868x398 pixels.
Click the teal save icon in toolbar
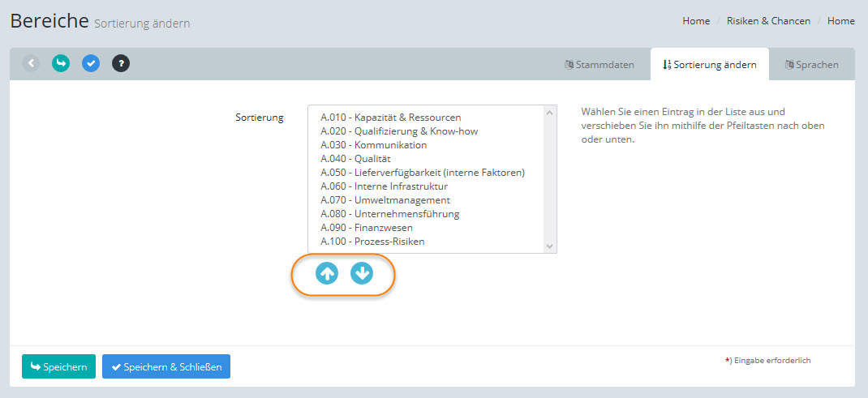point(61,63)
